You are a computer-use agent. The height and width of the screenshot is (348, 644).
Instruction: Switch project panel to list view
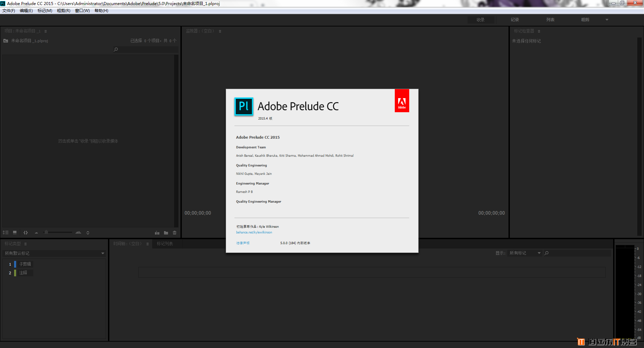click(x=6, y=232)
